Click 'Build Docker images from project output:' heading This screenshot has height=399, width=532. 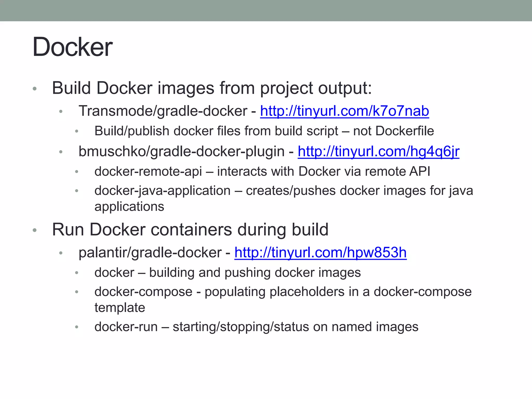point(212,88)
